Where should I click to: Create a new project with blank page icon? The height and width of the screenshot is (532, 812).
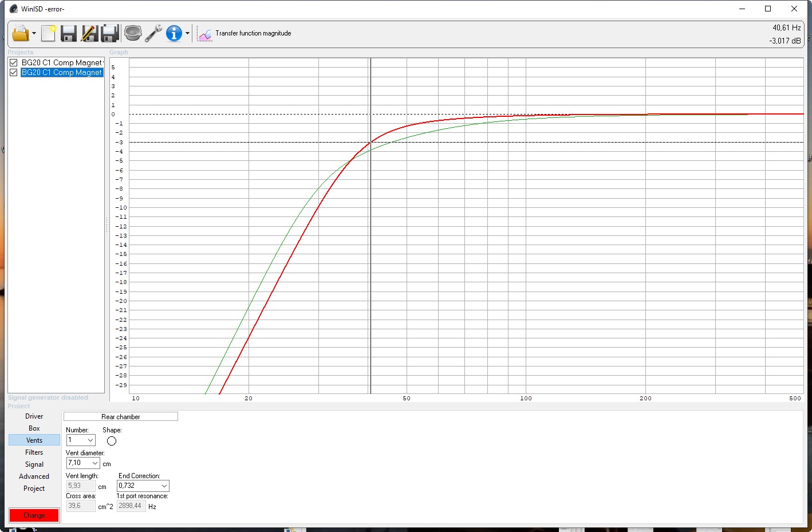48,34
